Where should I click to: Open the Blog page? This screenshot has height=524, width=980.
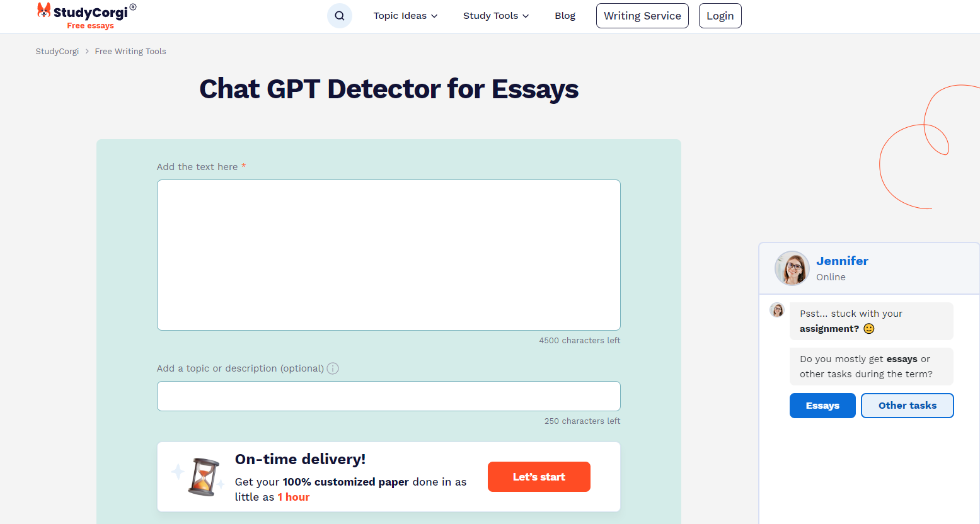(x=565, y=16)
